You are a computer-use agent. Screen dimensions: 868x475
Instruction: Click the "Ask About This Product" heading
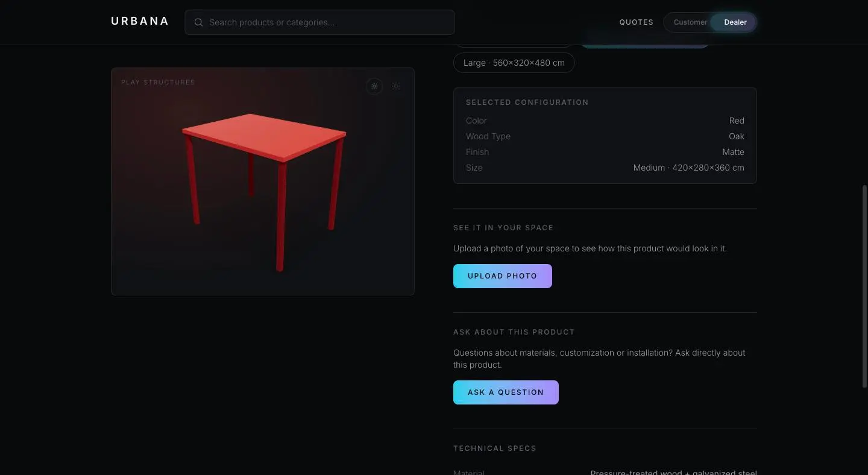[514, 332]
